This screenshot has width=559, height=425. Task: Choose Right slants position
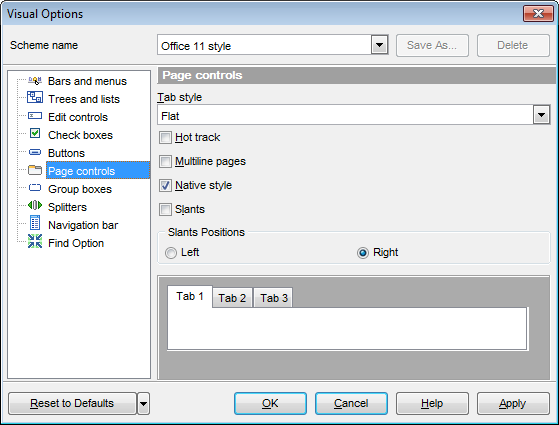363,253
